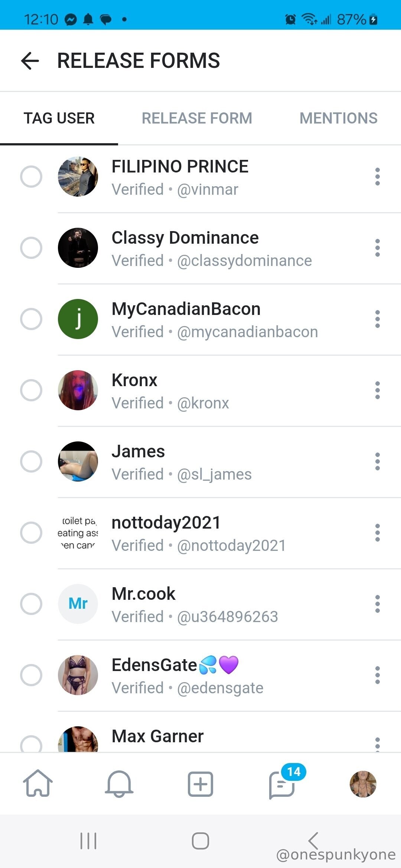Screen dimensions: 401x868
Task: Select the radio button for Kronx
Action: [x=31, y=390]
